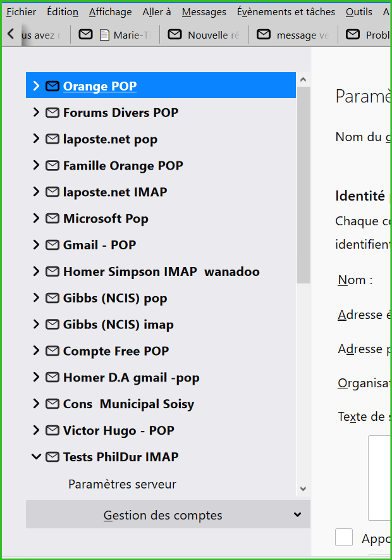Click the envelope icon on the Marie-T tab

coord(86,34)
